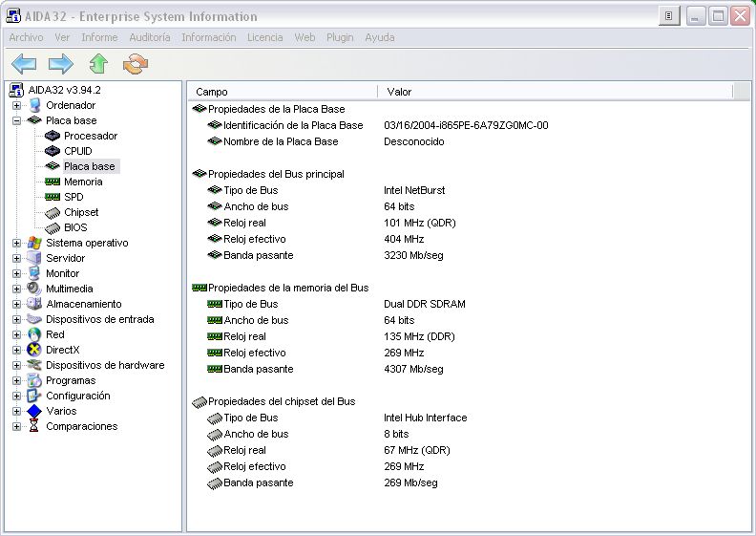Image resolution: width=756 pixels, height=536 pixels.
Task: Open the Ayuda menu
Action: click(380, 37)
